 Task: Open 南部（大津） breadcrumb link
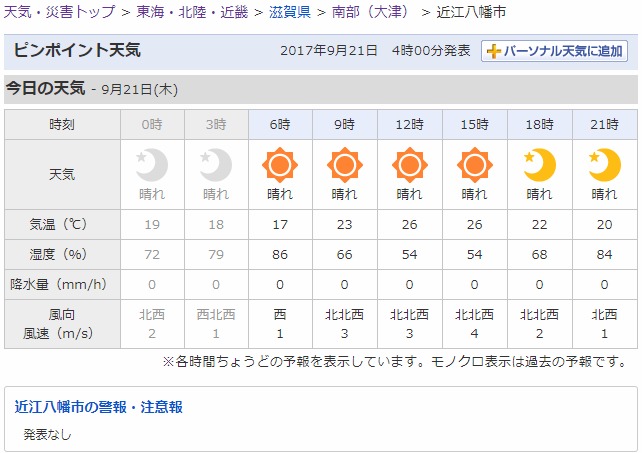point(371,11)
